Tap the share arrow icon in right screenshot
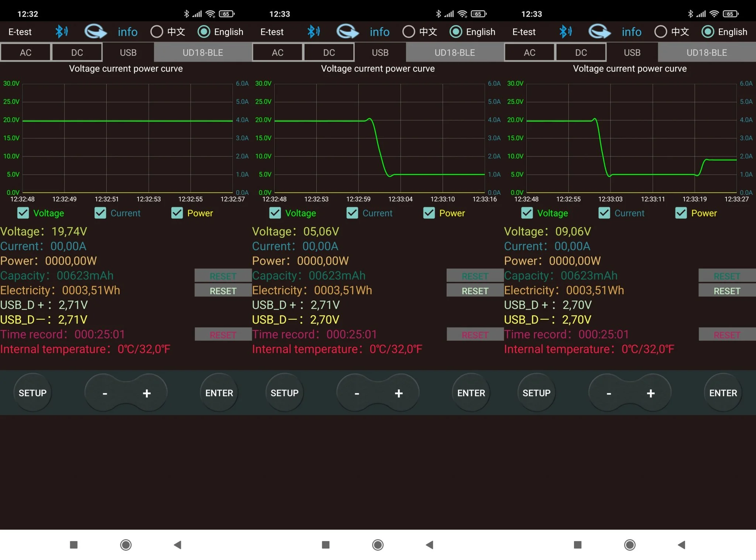 (599, 31)
